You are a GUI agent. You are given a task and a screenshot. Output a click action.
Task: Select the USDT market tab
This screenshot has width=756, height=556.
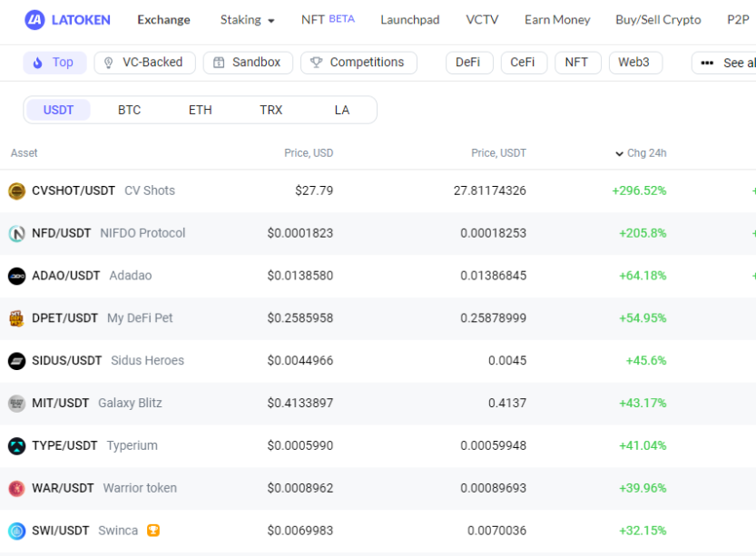pyautogui.click(x=58, y=110)
